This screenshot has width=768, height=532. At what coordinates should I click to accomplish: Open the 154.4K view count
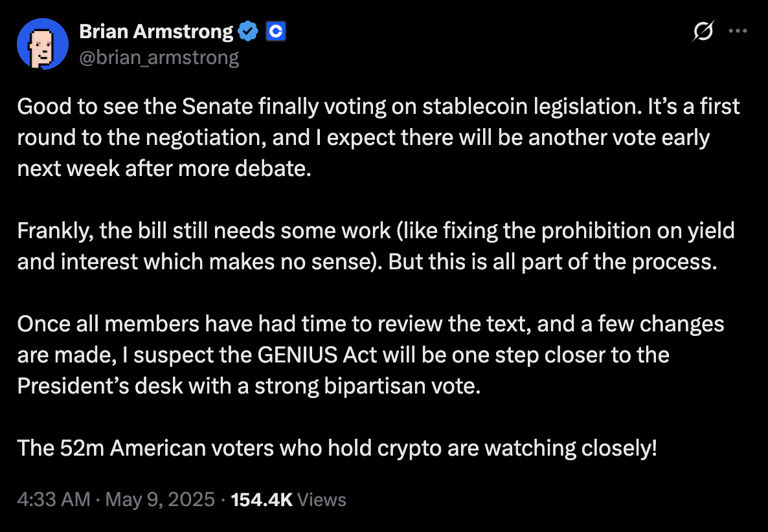pos(262,500)
